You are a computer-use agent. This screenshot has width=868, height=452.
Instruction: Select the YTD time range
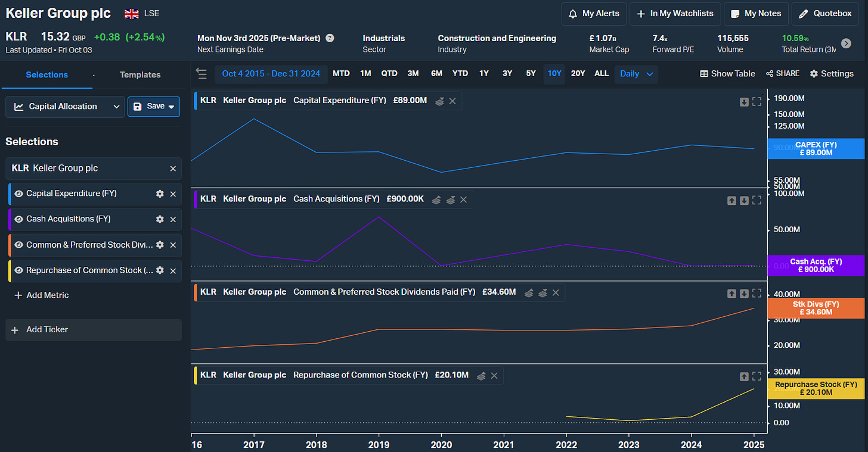click(460, 74)
